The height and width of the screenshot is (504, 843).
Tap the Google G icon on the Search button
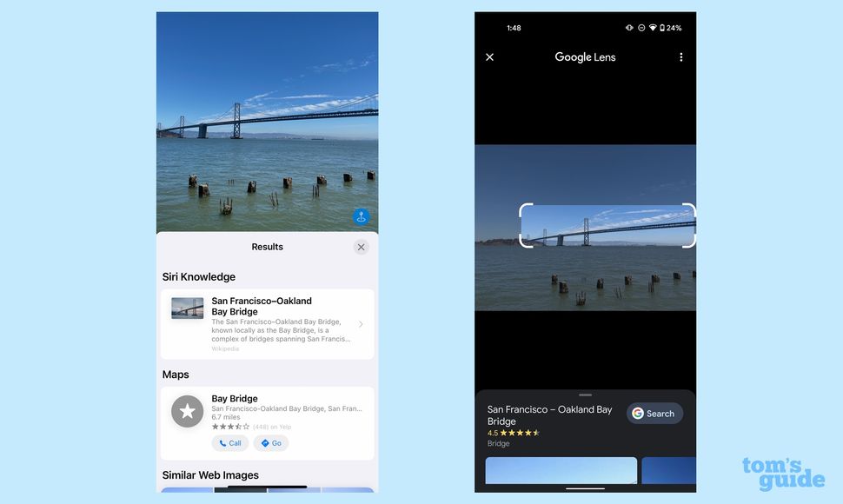[x=640, y=414]
